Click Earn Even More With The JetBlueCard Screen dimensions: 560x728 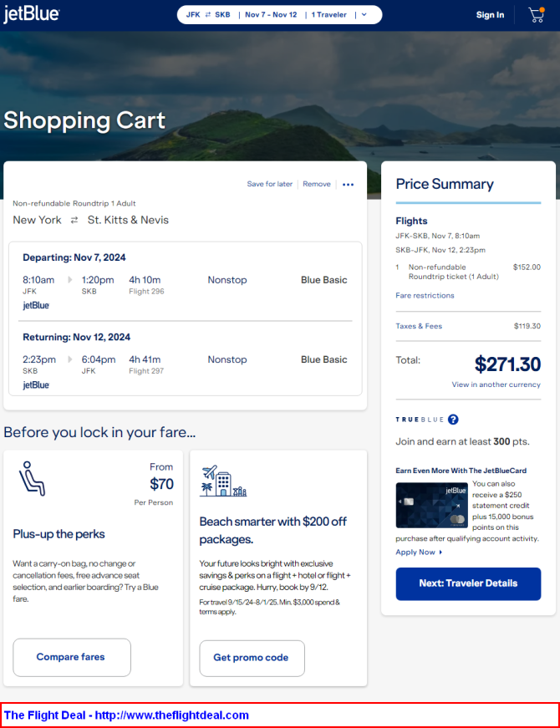pyautogui.click(x=461, y=471)
